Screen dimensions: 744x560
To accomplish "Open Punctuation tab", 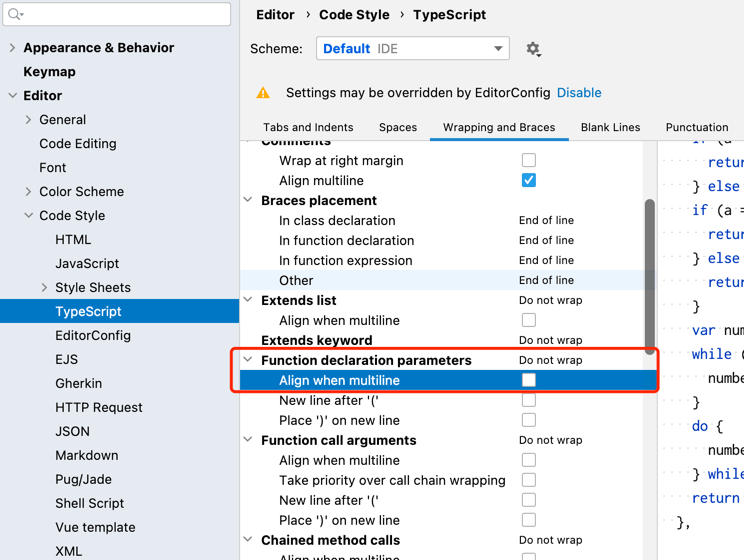I will [697, 127].
